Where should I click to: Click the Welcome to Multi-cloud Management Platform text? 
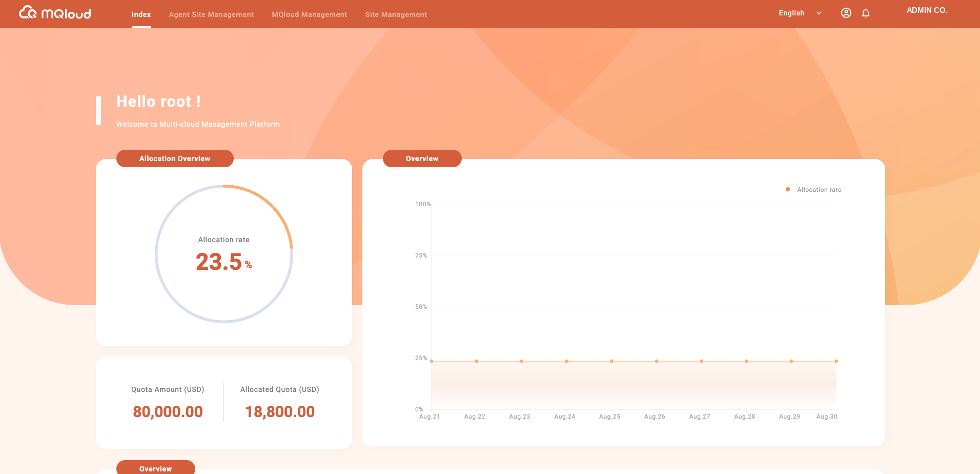[x=198, y=124]
